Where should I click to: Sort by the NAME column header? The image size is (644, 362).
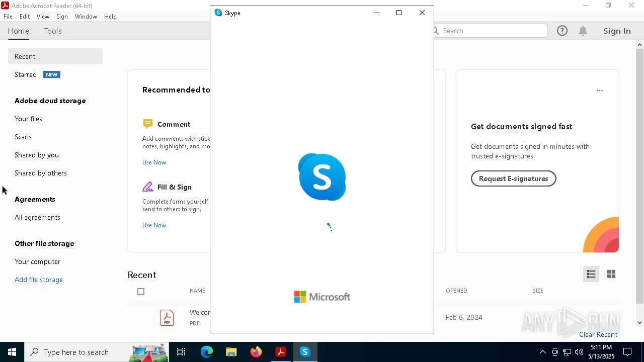pos(197,291)
